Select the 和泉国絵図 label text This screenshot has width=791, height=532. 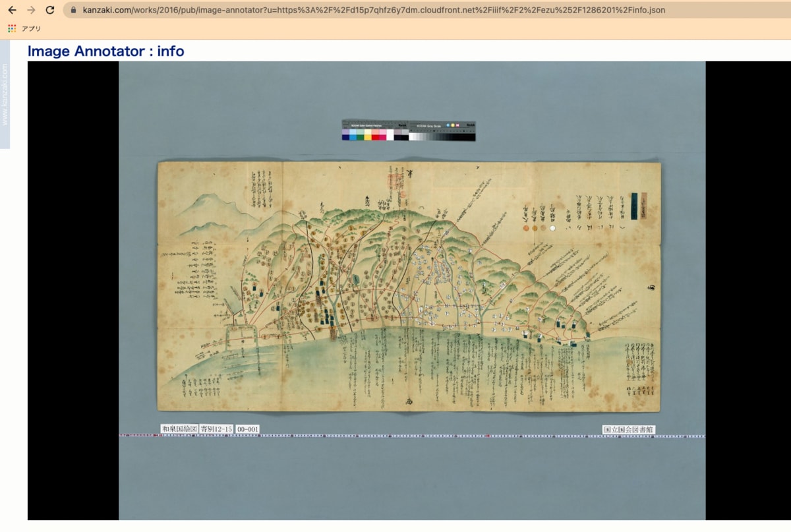point(179,429)
